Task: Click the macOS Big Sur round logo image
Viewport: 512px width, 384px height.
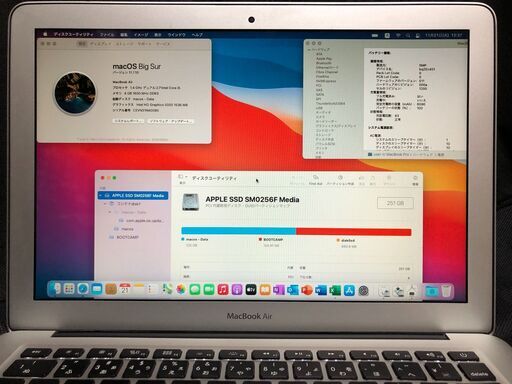Action: (x=75, y=93)
